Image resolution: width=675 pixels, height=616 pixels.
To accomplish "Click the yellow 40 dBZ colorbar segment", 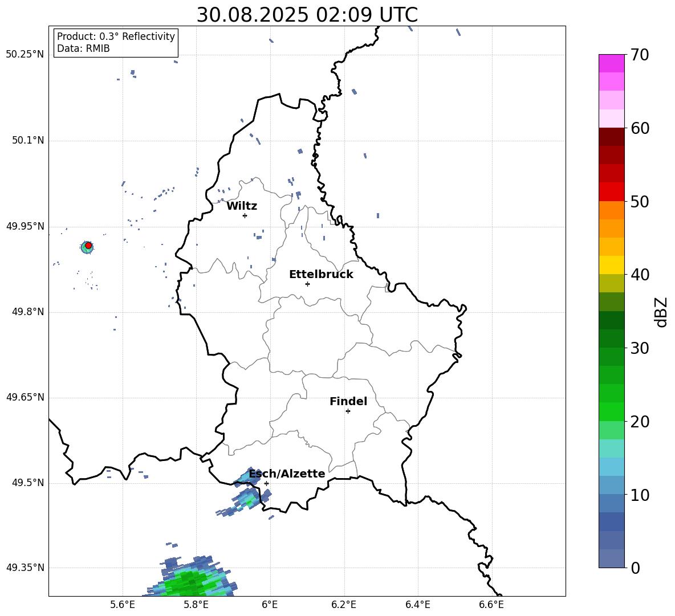I will pos(611,265).
